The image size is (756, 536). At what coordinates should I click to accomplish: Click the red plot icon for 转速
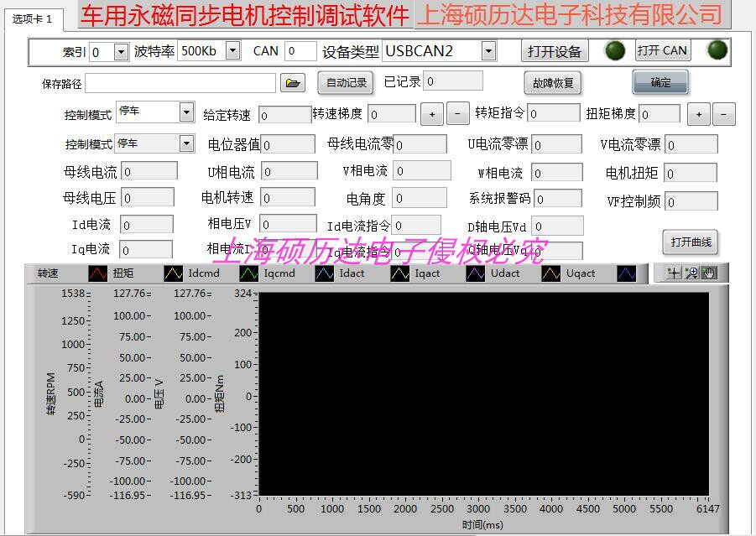point(98,273)
